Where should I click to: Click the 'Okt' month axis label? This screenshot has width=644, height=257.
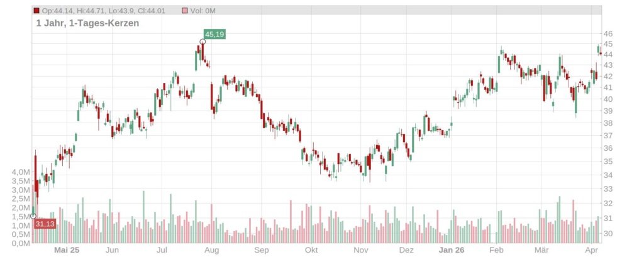(x=311, y=249)
